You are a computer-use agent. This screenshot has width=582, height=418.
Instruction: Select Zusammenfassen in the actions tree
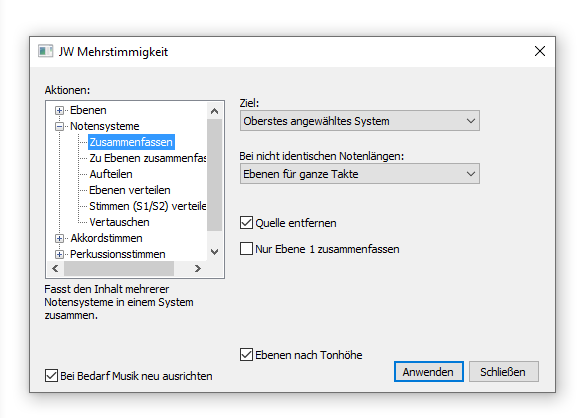pyautogui.click(x=131, y=142)
